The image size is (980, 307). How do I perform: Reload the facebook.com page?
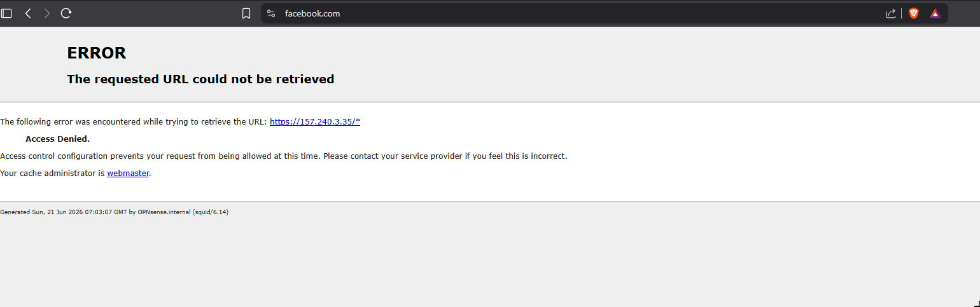point(66,13)
